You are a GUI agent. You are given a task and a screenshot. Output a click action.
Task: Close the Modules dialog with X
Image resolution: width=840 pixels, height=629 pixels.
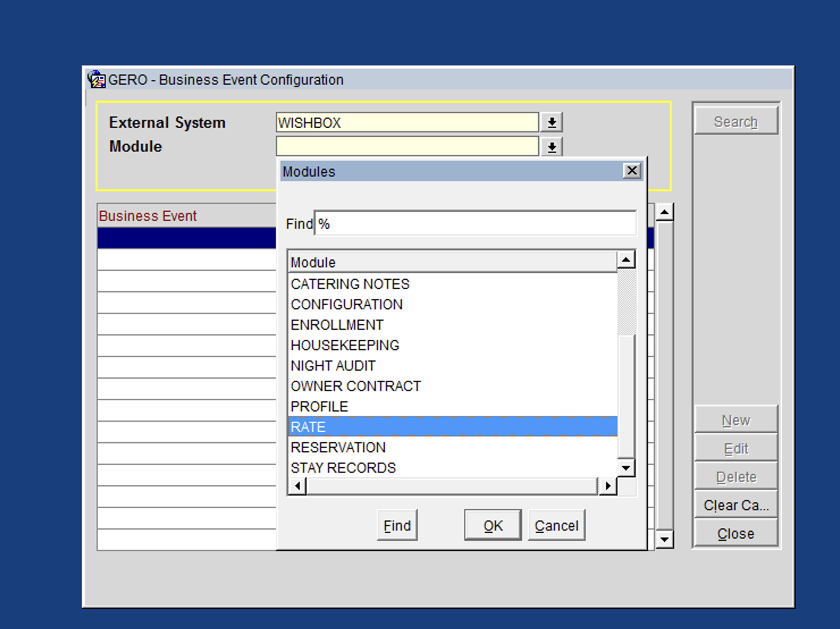(632, 171)
